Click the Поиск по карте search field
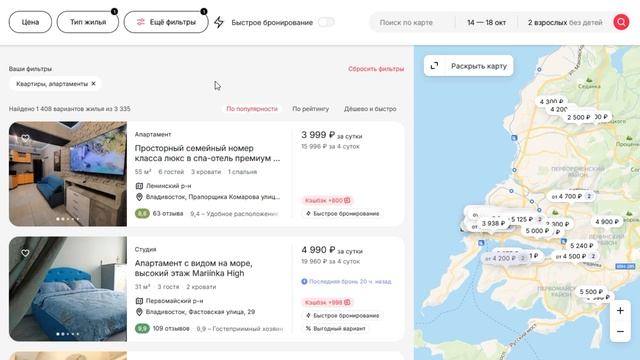The image size is (640, 360). [x=412, y=22]
